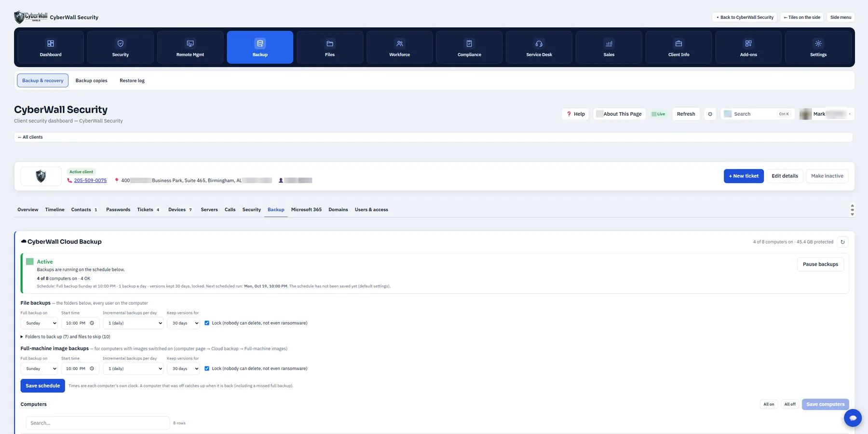
Task: Open the Tickets client tab
Action: pyautogui.click(x=148, y=210)
